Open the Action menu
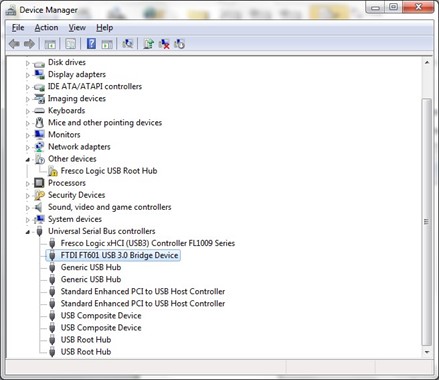 coord(46,28)
